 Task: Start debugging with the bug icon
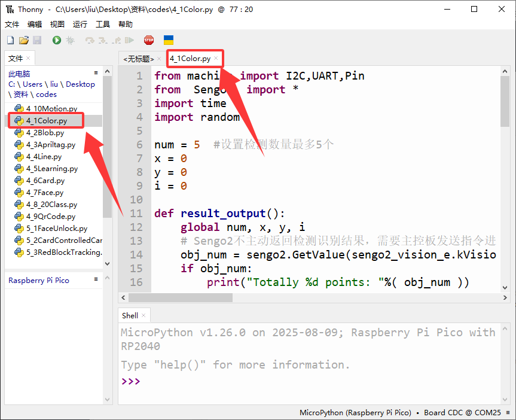pos(70,40)
